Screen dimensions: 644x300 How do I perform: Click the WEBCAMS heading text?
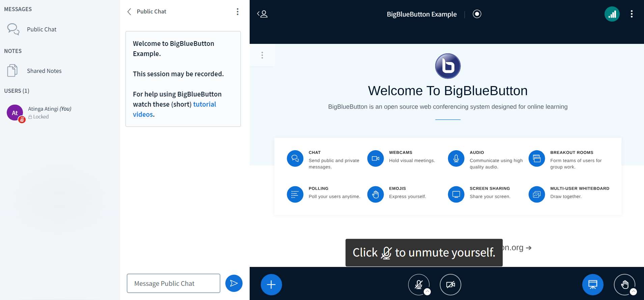[x=400, y=153]
